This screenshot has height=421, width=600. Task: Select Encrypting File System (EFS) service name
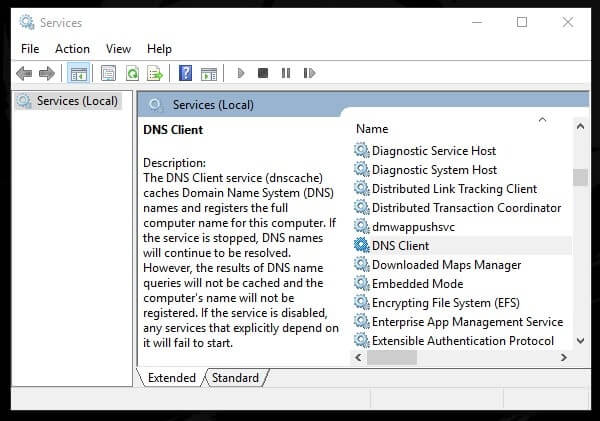446,303
